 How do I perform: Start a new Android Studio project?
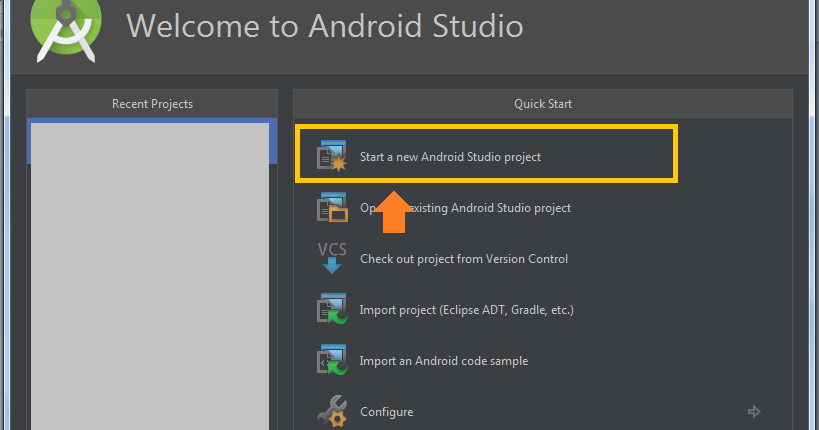(x=450, y=157)
